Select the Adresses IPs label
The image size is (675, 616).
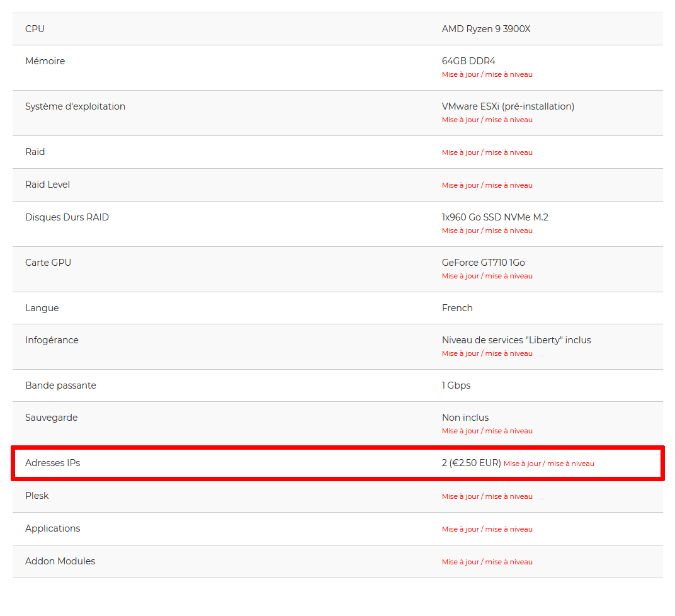[x=52, y=463]
